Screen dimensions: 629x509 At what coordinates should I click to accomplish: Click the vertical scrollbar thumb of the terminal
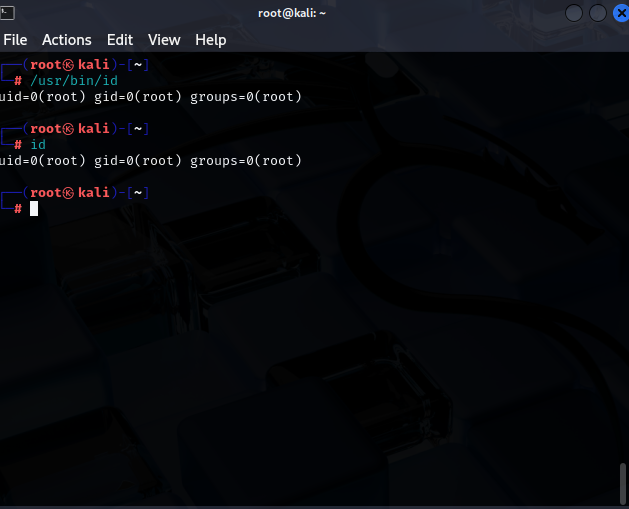coord(623,483)
